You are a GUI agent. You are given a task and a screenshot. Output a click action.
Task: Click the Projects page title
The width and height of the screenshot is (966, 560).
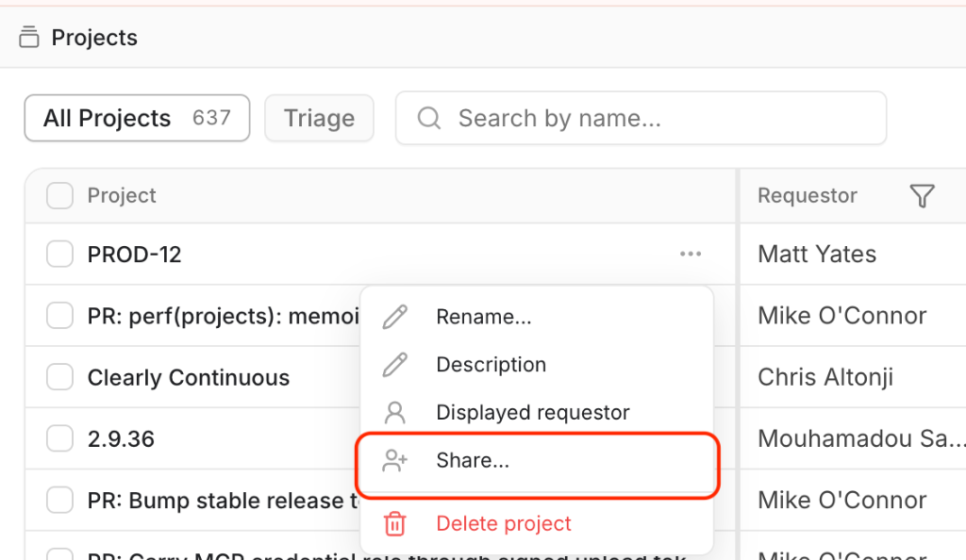94,38
